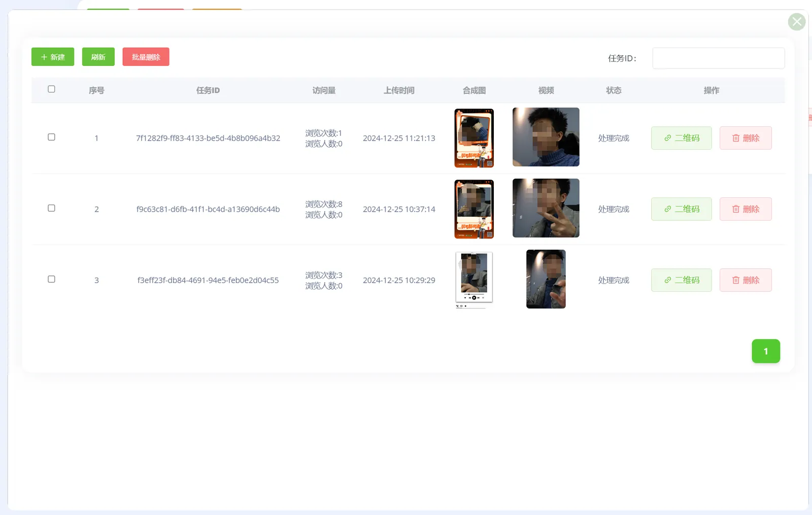
Task: Click 处理完成 status in row 3
Action: point(614,280)
